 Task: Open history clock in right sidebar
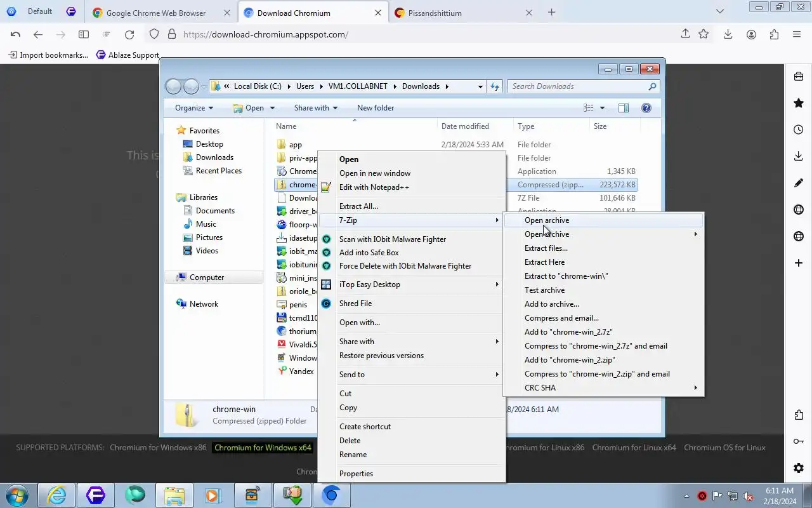[x=799, y=130]
